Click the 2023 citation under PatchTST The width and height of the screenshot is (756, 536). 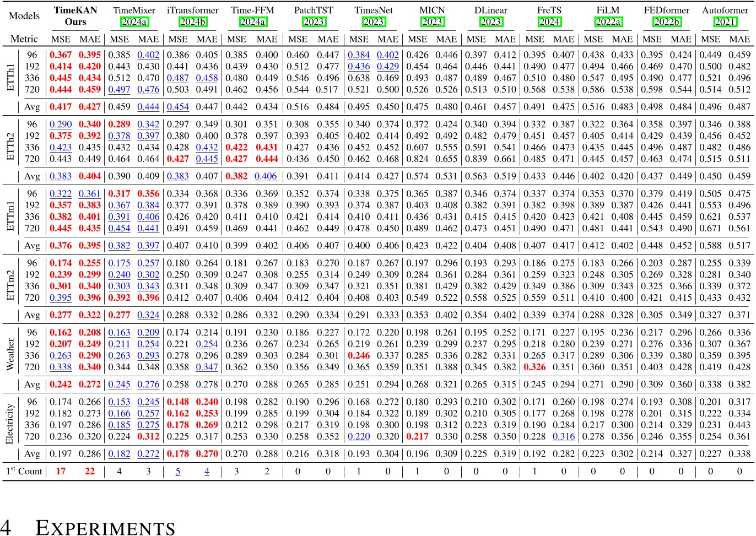pos(314,22)
